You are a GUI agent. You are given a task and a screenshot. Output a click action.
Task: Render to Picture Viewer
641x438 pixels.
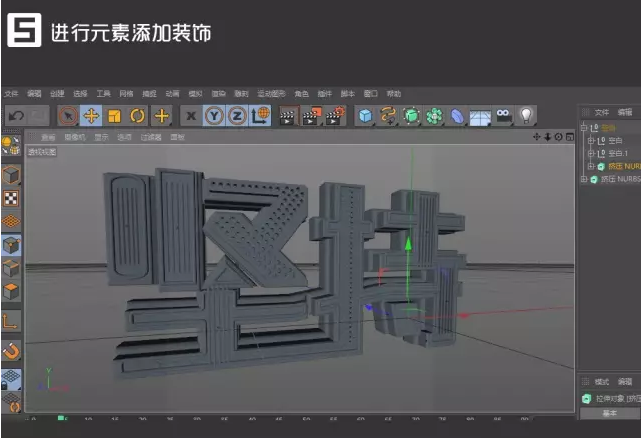(x=312, y=116)
